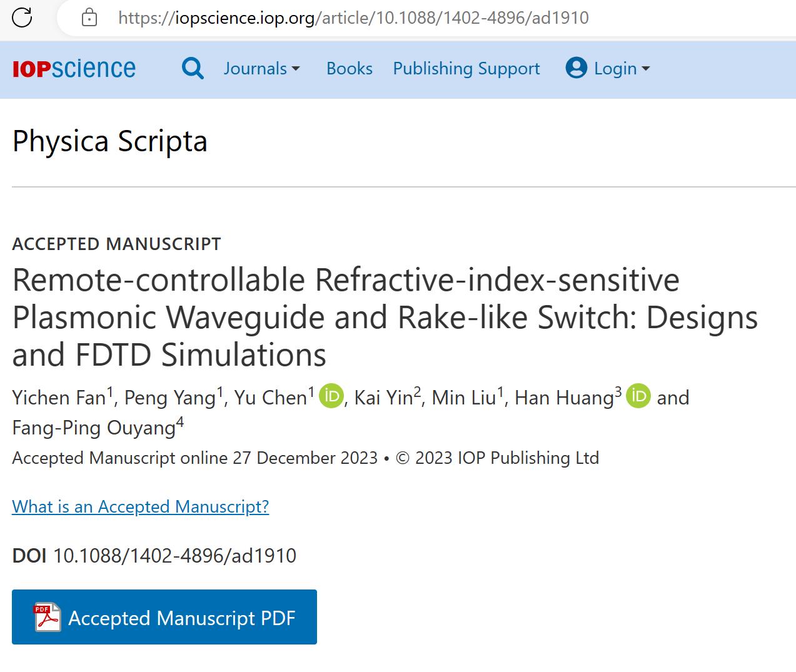Click author name Yichen Fan
Screen dimensions: 796x672
59,398
